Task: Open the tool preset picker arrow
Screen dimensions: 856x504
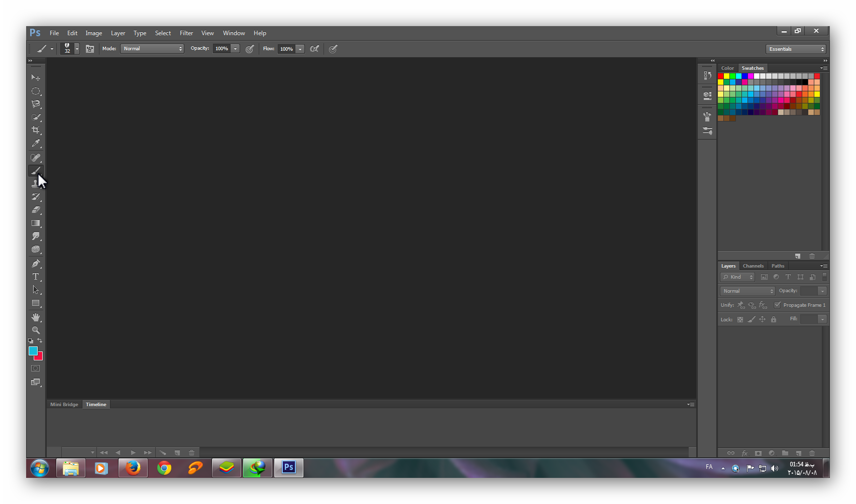Action: [x=52, y=49]
